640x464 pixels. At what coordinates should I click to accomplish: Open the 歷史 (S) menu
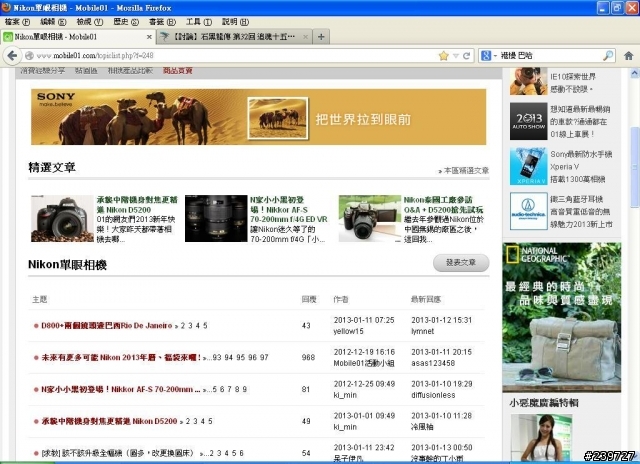pyautogui.click(x=126, y=22)
